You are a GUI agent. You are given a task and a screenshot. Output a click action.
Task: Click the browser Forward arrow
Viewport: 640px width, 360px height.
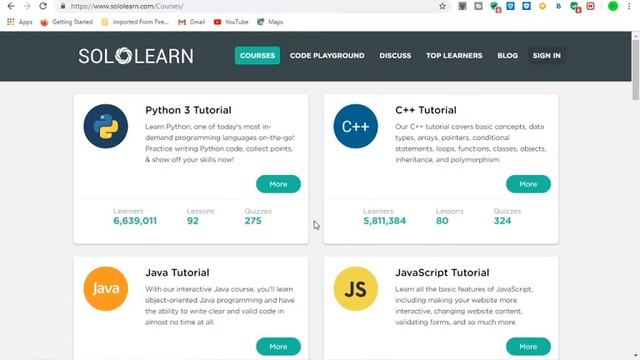click(x=27, y=6)
